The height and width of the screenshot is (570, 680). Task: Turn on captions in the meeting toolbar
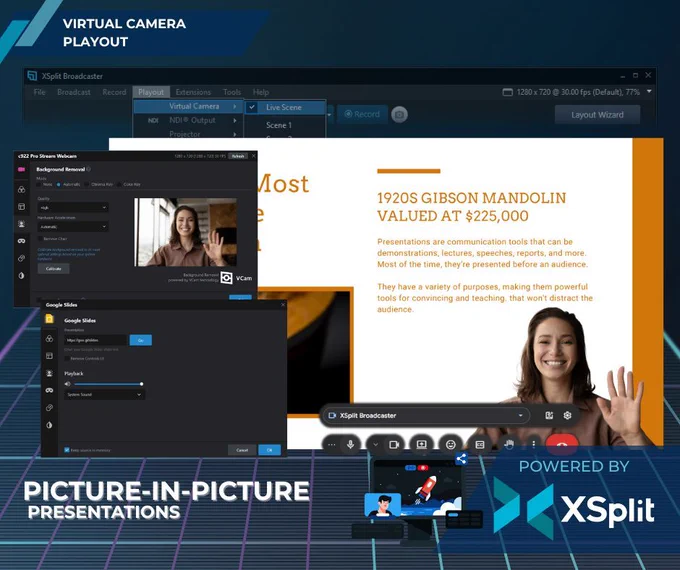click(x=480, y=445)
